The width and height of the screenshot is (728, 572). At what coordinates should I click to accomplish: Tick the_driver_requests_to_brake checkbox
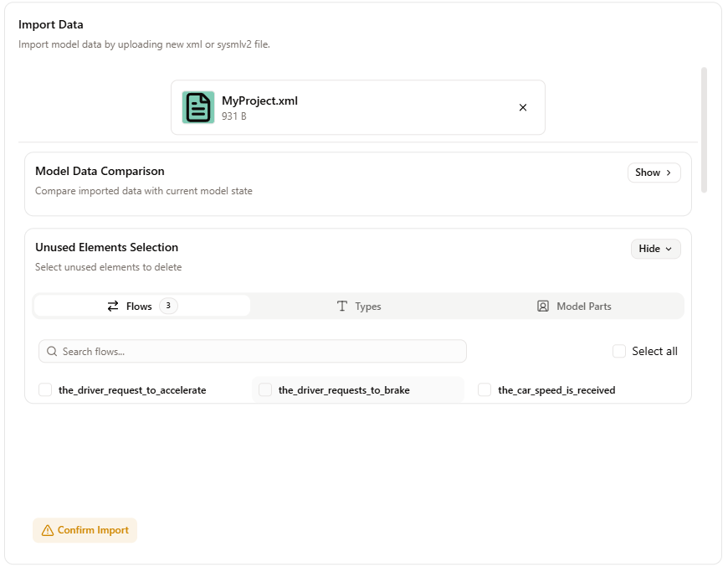[x=265, y=389]
